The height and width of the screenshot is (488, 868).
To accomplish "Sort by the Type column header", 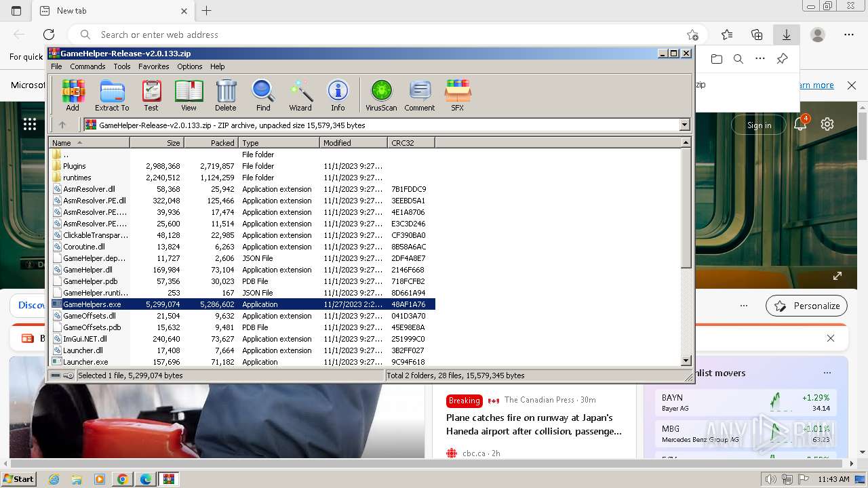I will (x=279, y=142).
